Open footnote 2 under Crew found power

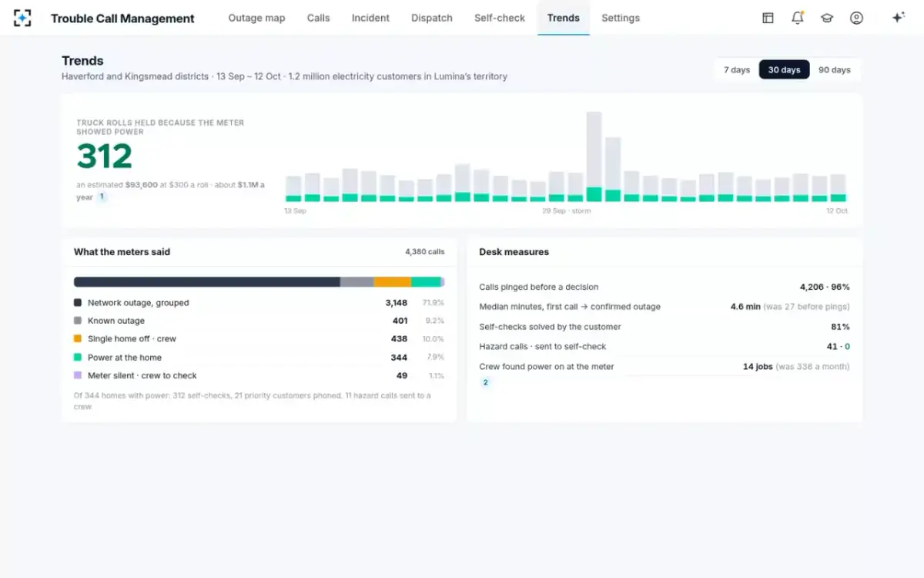485,382
